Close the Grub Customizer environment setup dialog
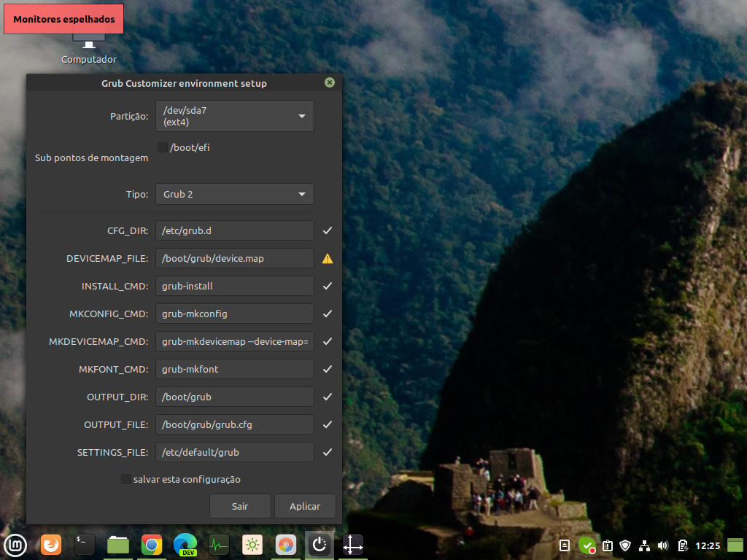Image resolution: width=747 pixels, height=560 pixels. (x=329, y=82)
